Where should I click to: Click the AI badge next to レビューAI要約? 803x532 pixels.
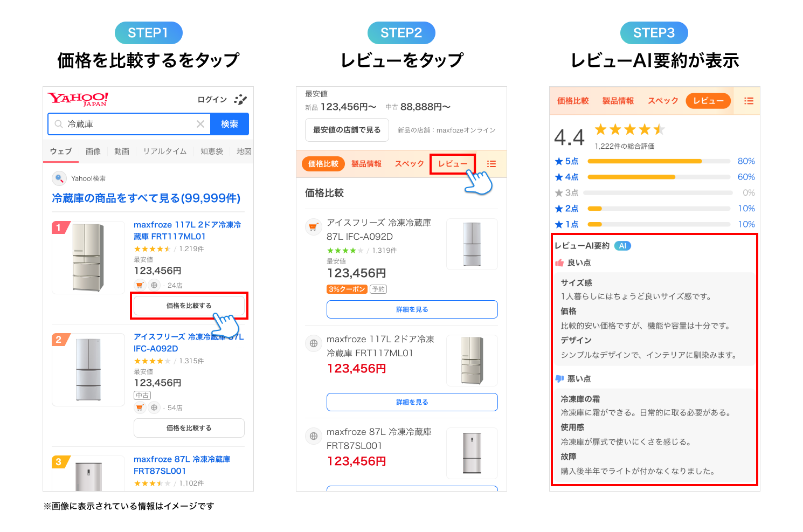point(624,246)
